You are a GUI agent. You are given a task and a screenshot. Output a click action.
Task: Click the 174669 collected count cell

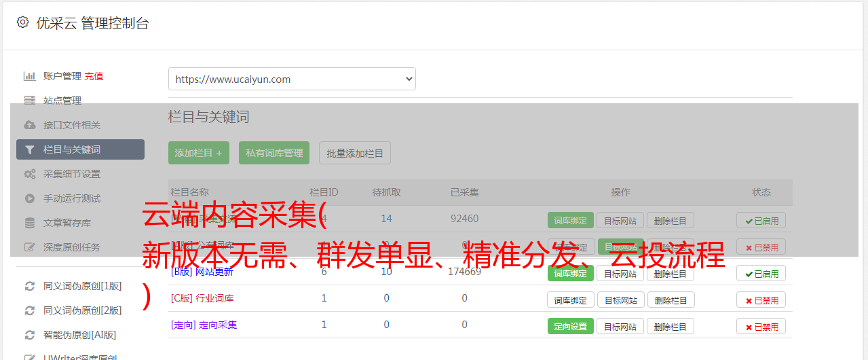point(464,272)
